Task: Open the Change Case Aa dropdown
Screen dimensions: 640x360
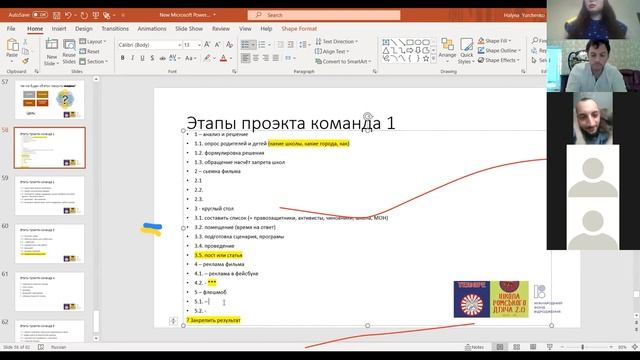Action: [190, 58]
